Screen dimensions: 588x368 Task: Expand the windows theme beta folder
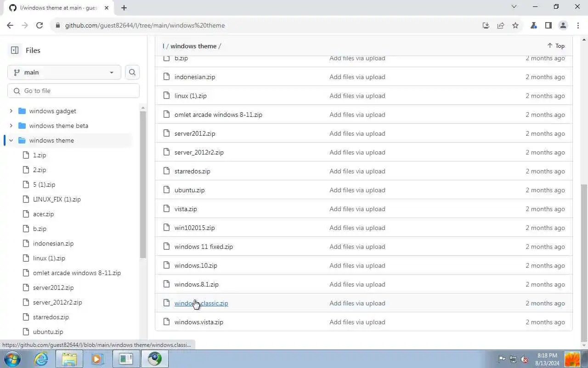click(11, 126)
